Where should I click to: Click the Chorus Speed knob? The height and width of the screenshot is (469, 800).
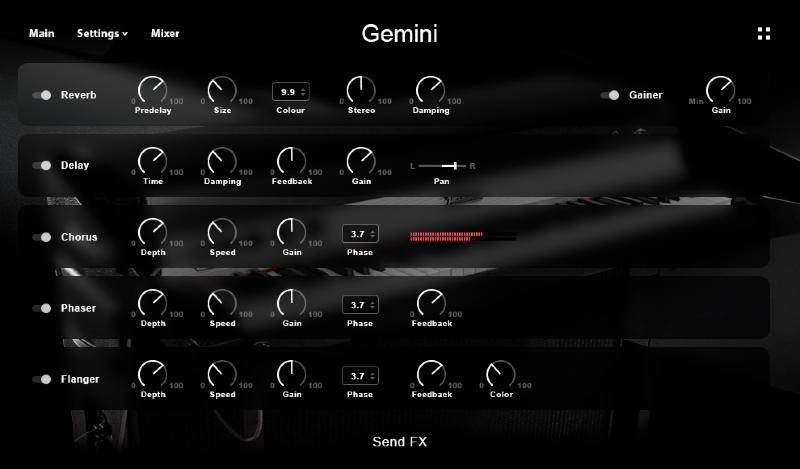click(x=222, y=232)
